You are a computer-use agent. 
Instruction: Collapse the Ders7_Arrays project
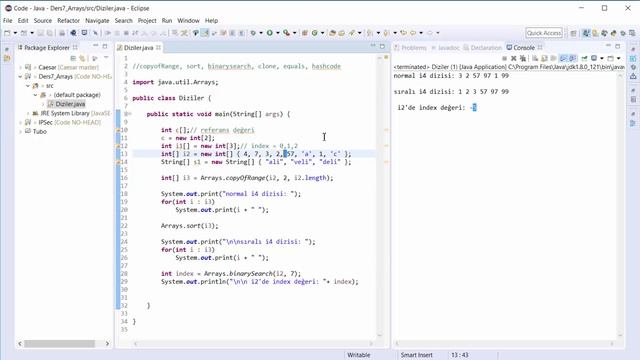coord(20,76)
